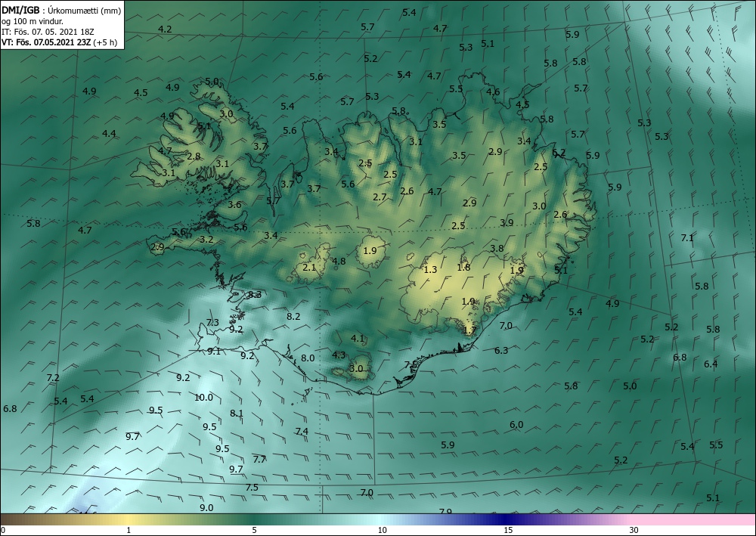Click the 4.4 value over the western sea
This screenshot has width=756, height=536.
tap(109, 134)
